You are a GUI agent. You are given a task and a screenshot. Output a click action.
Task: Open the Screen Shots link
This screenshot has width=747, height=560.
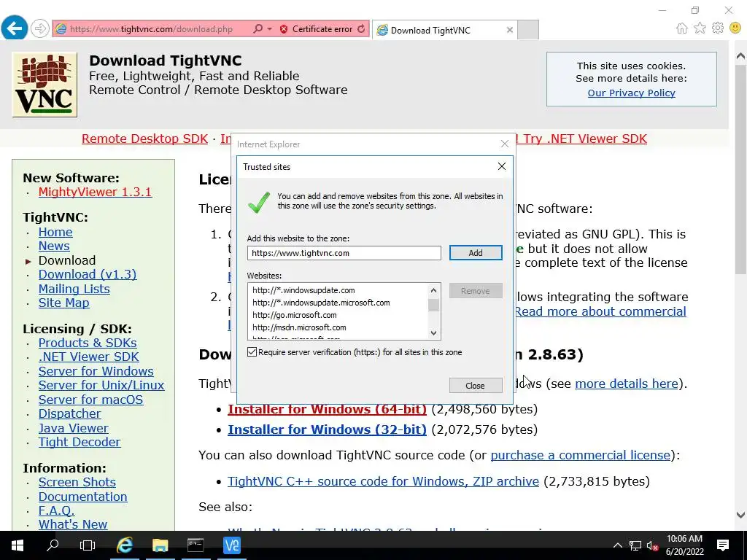pyautogui.click(x=77, y=482)
